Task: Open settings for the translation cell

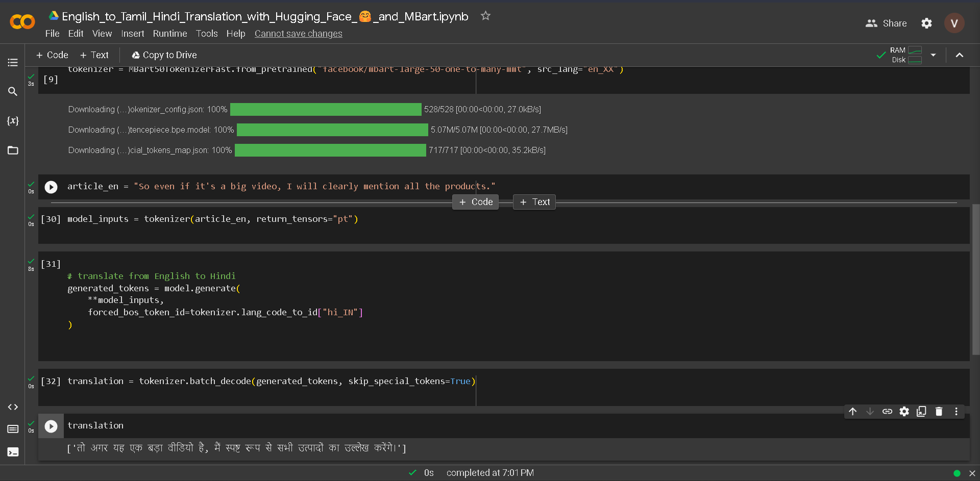Action: pos(904,412)
